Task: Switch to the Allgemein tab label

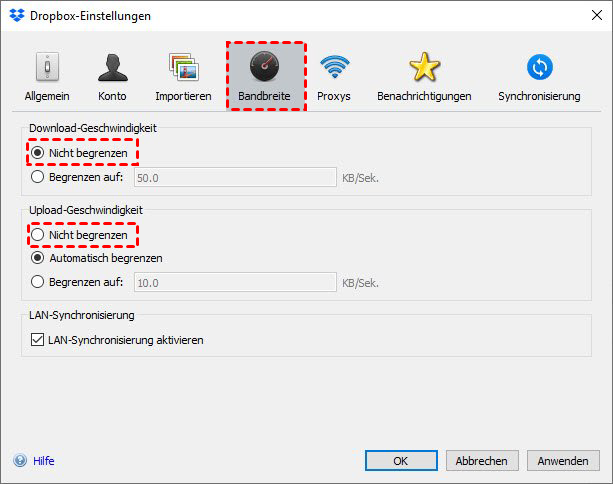Action: (x=47, y=96)
